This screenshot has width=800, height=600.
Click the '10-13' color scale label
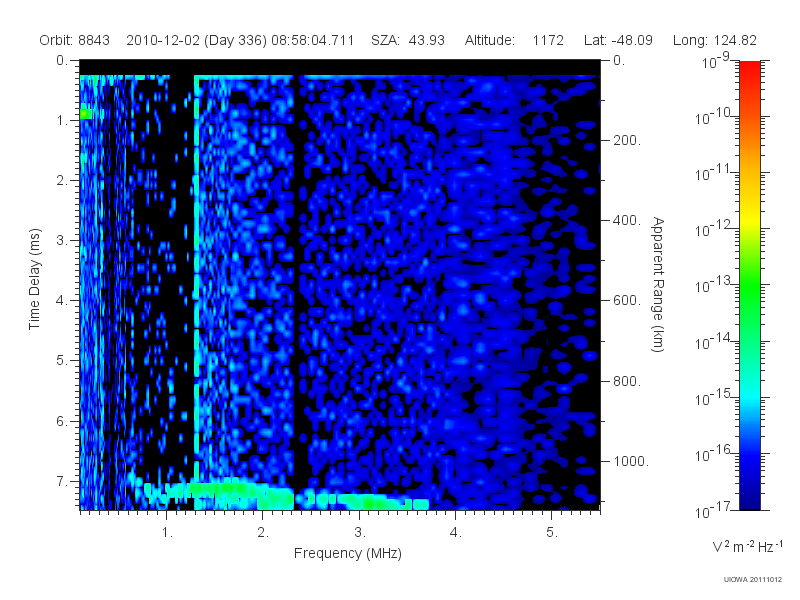point(712,285)
